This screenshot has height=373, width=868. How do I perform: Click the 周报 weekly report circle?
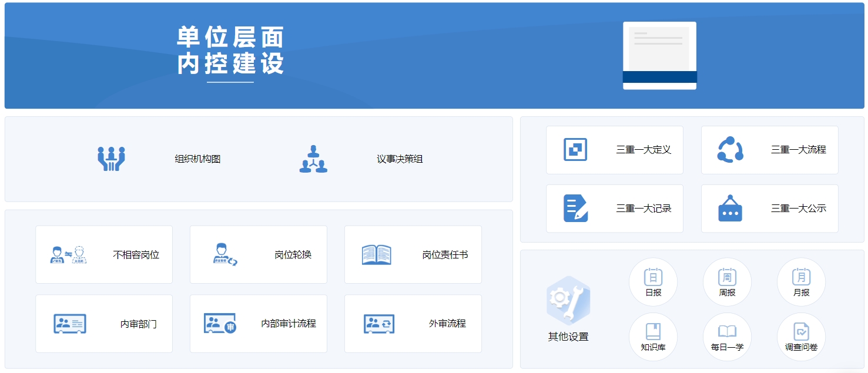(727, 281)
